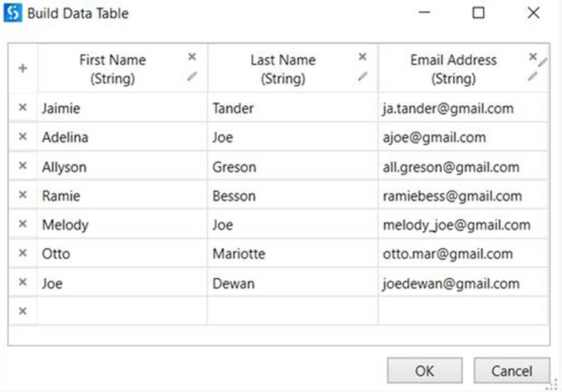The image size is (562, 392).
Task: Delete the Jaimie row
Action: point(22,108)
